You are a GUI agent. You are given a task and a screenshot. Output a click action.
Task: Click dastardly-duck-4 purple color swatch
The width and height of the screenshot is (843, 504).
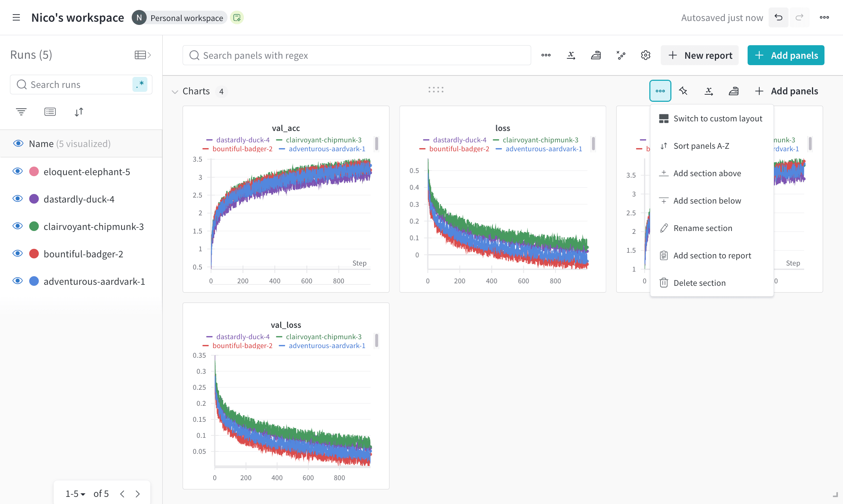[34, 199]
